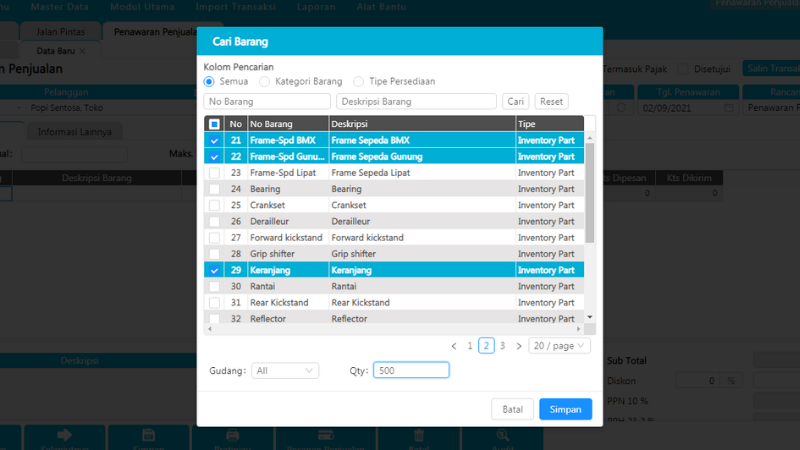Click the Cari search button
Screen dimensions: 800x450
[516, 101]
